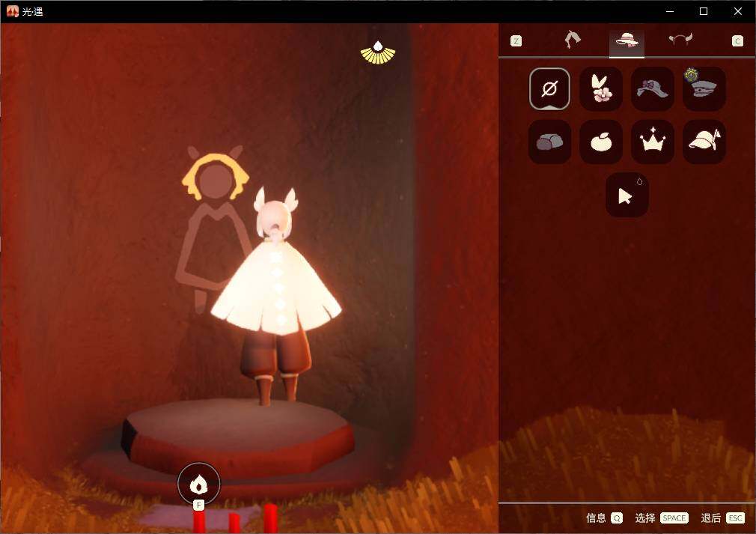Equip the grey officer cap with badge
756x534 pixels.
(x=704, y=89)
